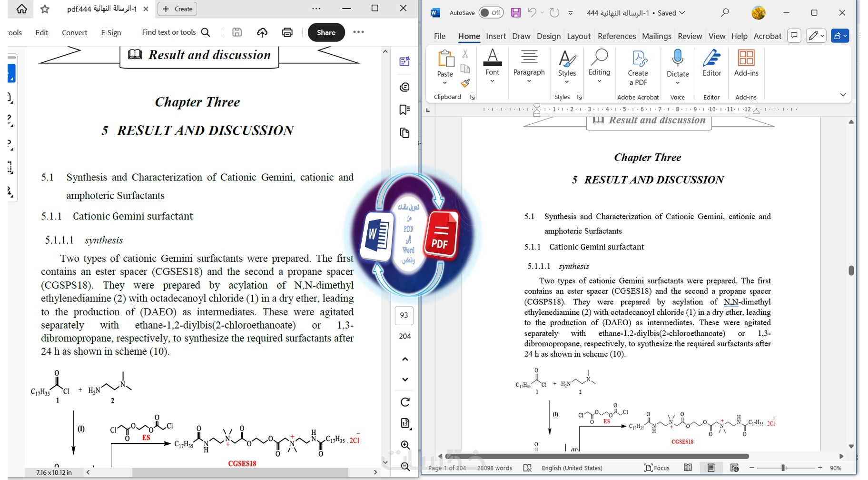This screenshot has height=480, width=868.
Task: Save the PDF using the disk icon
Action: click(237, 32)
